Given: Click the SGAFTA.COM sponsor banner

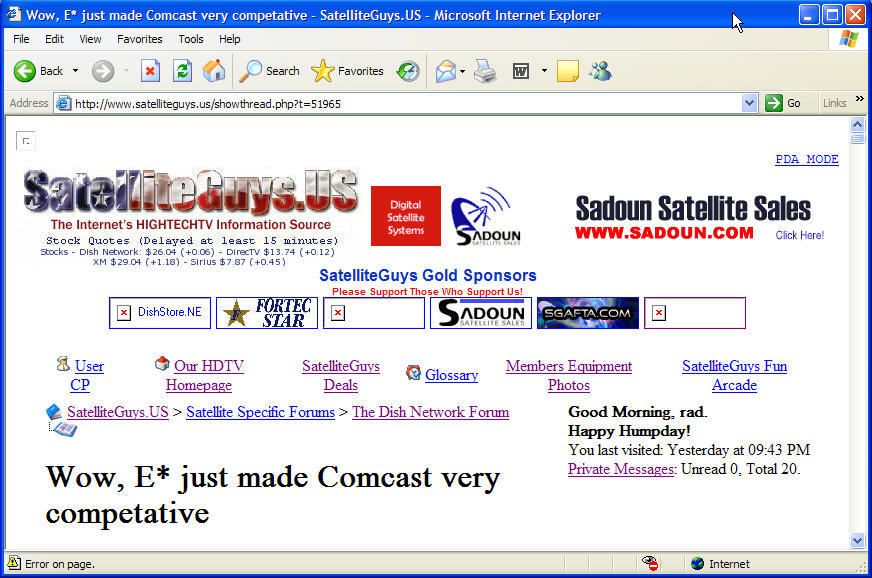Looking at the screenshot, I should [588, 313].
